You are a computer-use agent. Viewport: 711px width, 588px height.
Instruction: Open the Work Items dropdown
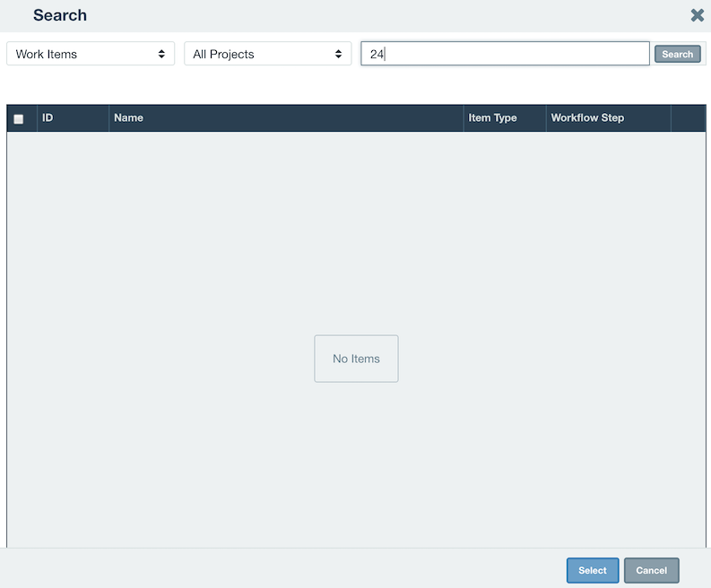pos(91,54)
